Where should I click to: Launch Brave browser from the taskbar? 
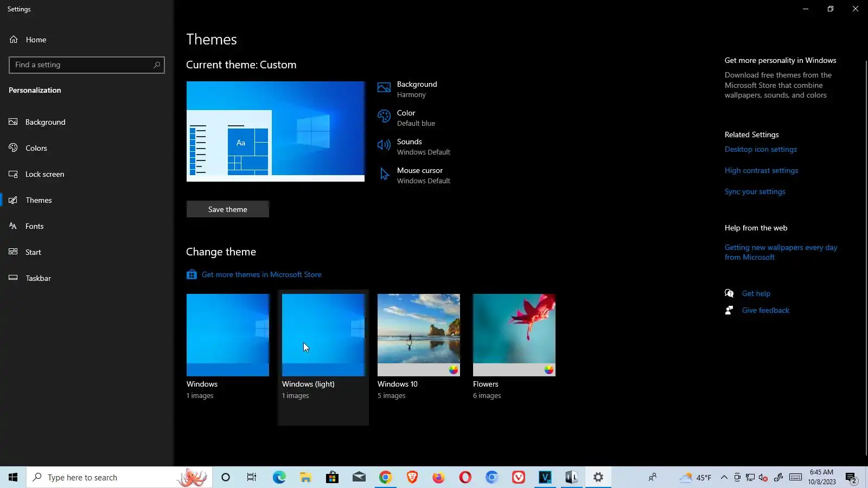(x=412, y=477)
